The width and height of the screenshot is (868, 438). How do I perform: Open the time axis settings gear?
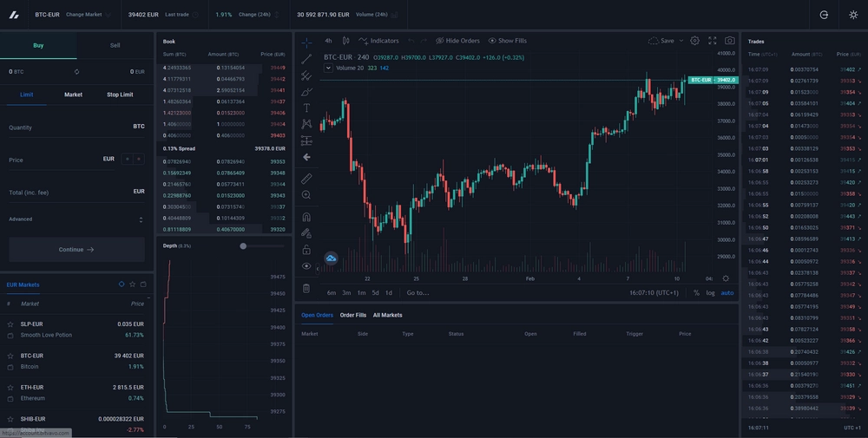pyautogui.click(x=726, y=278)
